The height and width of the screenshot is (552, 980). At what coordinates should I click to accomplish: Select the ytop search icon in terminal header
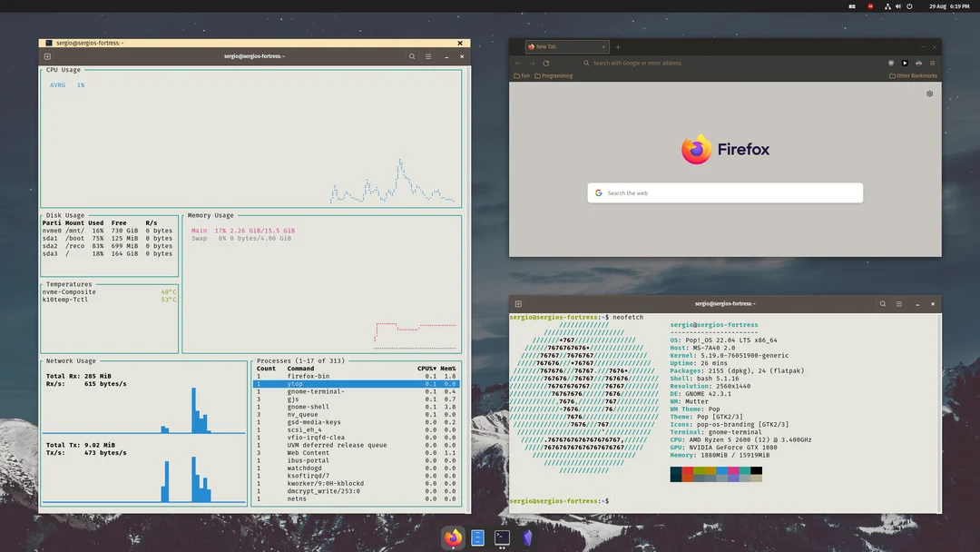coord(412,56)
